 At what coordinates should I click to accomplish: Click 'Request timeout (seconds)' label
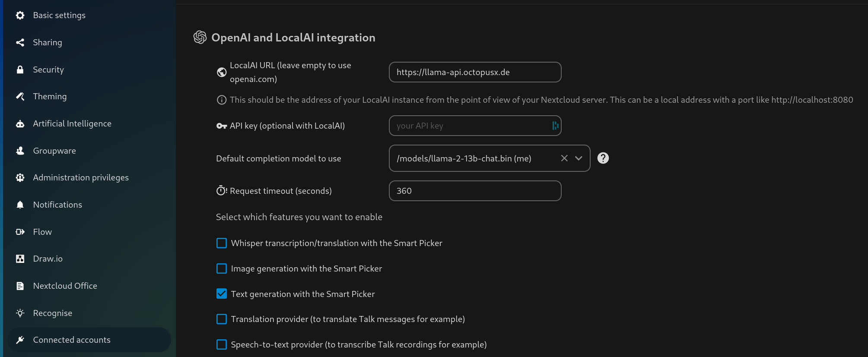point(281,191)
